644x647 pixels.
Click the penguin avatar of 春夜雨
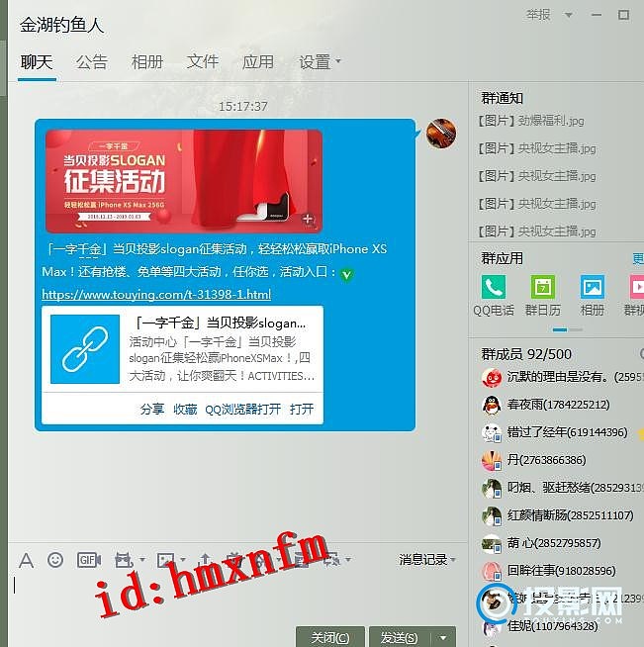pyautogui.click(x=492, y=405)
